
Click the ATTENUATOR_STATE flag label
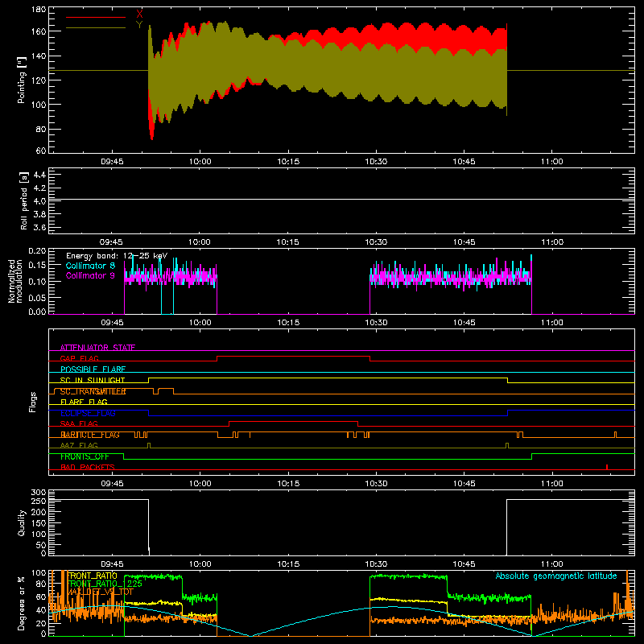[x=97, y=348]
